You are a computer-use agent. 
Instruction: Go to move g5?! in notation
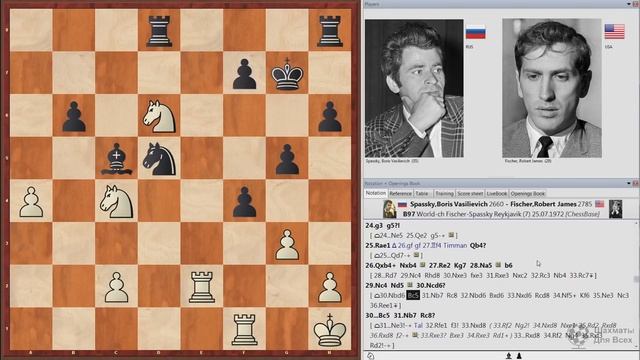[x=393, y=225]
